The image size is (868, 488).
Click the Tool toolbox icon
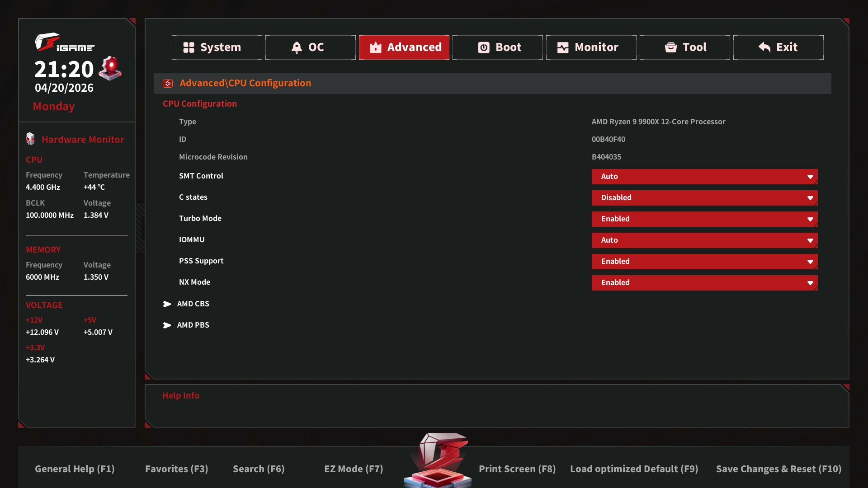(x=671, y=47)
